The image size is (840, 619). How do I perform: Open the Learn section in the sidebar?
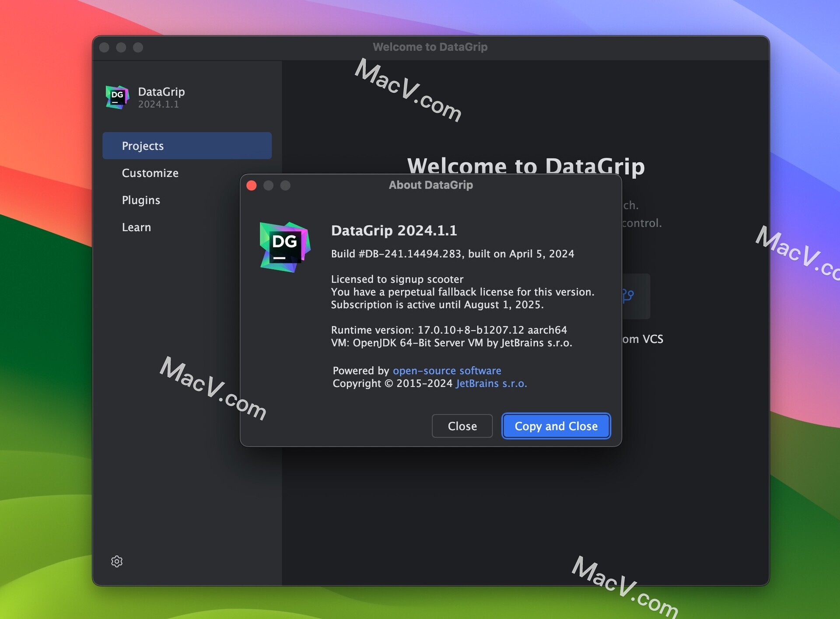tap(136, 227)
